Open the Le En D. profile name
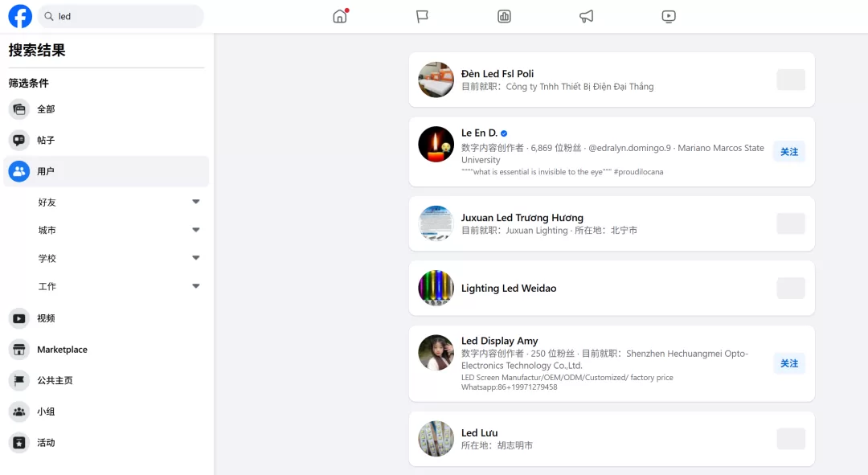Image resolution: width=868 pixels, height=475 pixels. 479,133
